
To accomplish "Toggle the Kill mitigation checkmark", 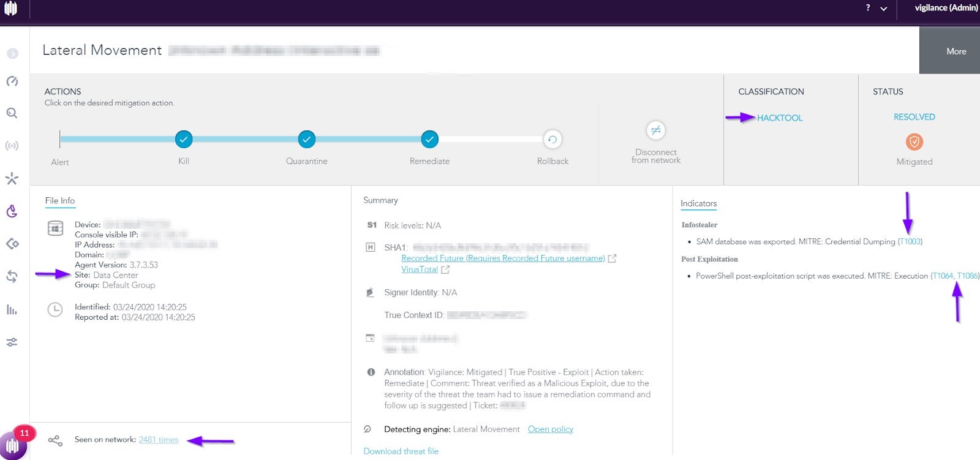I will coord(184,140).
